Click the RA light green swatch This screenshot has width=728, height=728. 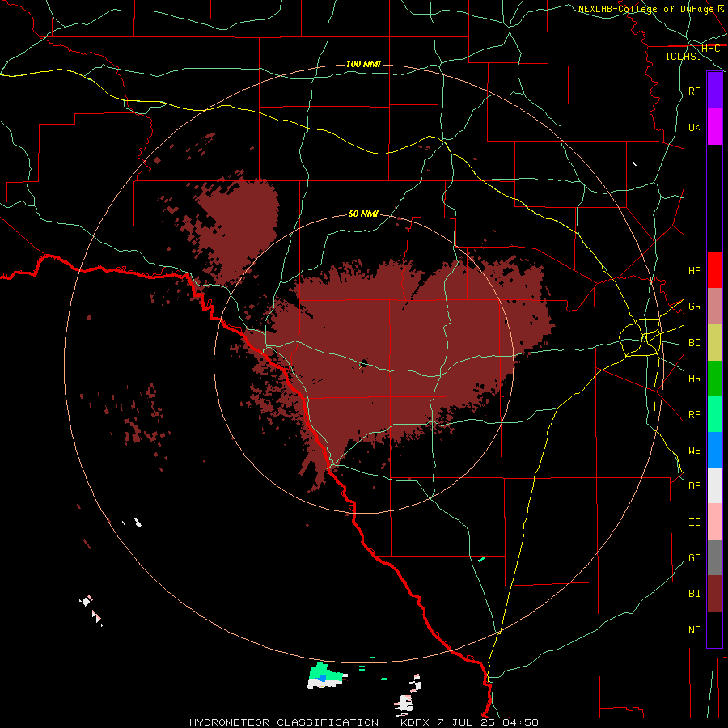point(714,414)
